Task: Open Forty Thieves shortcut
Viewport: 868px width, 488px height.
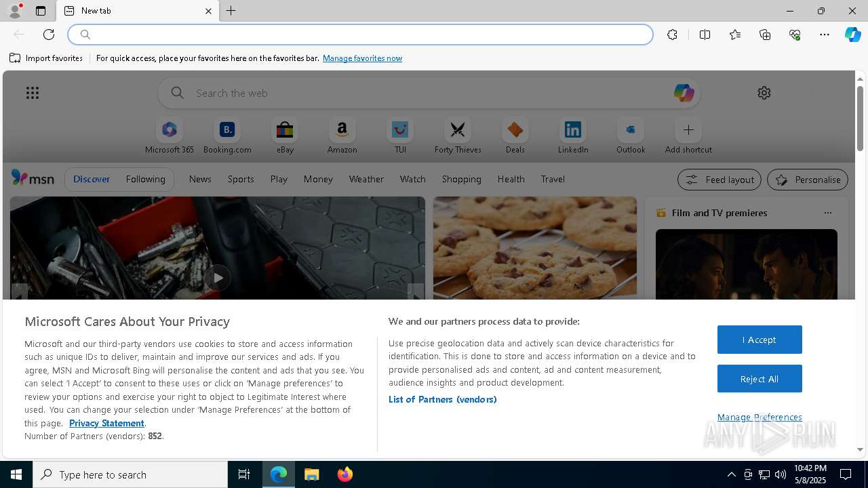Action: (458, 136)
